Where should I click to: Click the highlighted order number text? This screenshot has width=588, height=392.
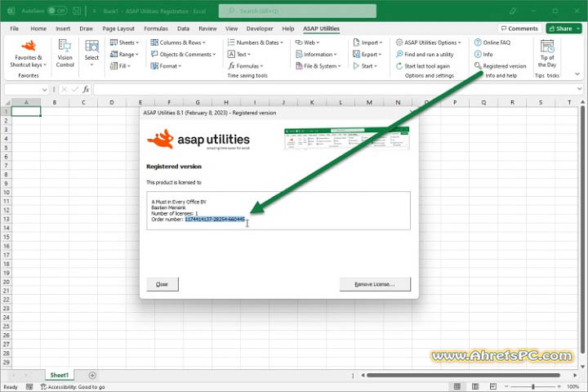point(215,220)
